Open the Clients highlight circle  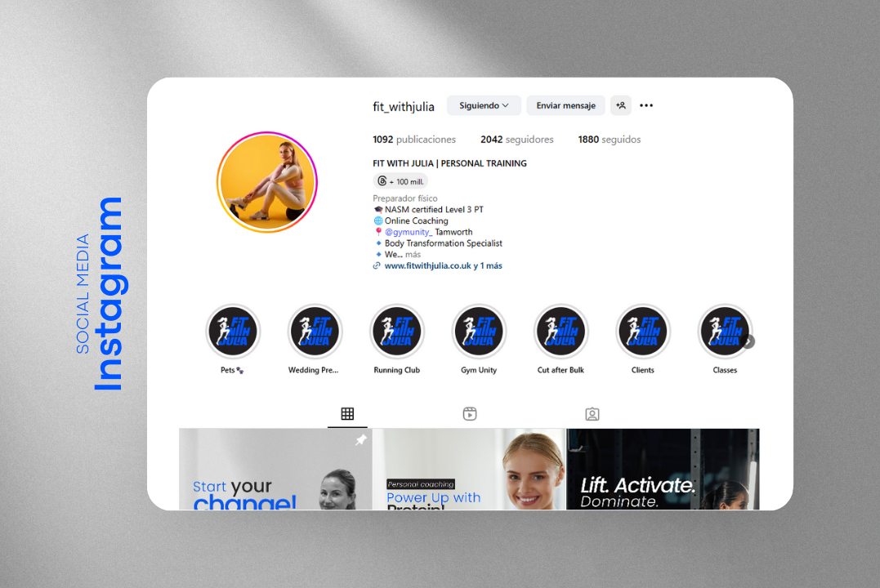pyautogui.click(x=643, y=332)
